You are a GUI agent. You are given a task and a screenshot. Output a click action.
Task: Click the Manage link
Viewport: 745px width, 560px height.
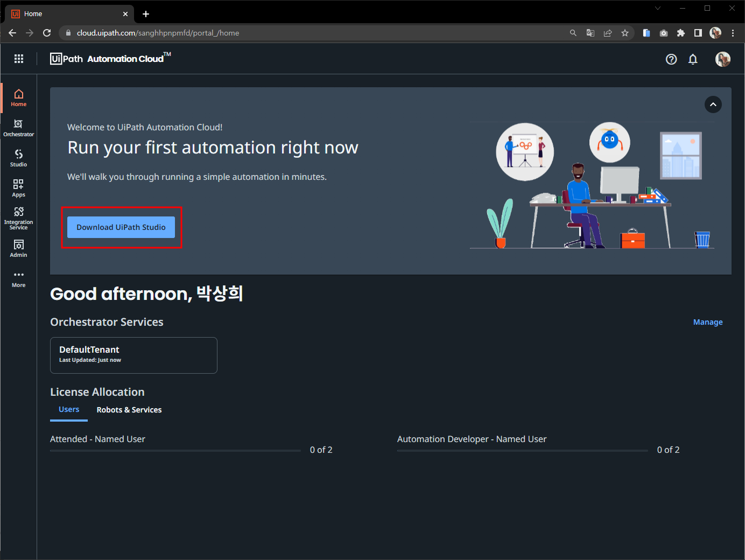[708, 322]
